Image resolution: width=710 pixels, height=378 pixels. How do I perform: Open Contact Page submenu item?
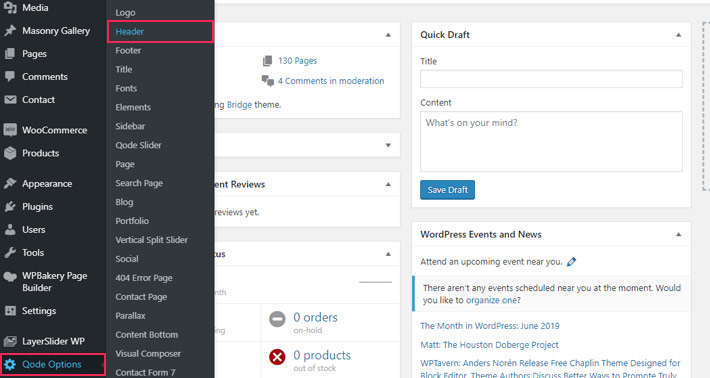tap(141, 297)
